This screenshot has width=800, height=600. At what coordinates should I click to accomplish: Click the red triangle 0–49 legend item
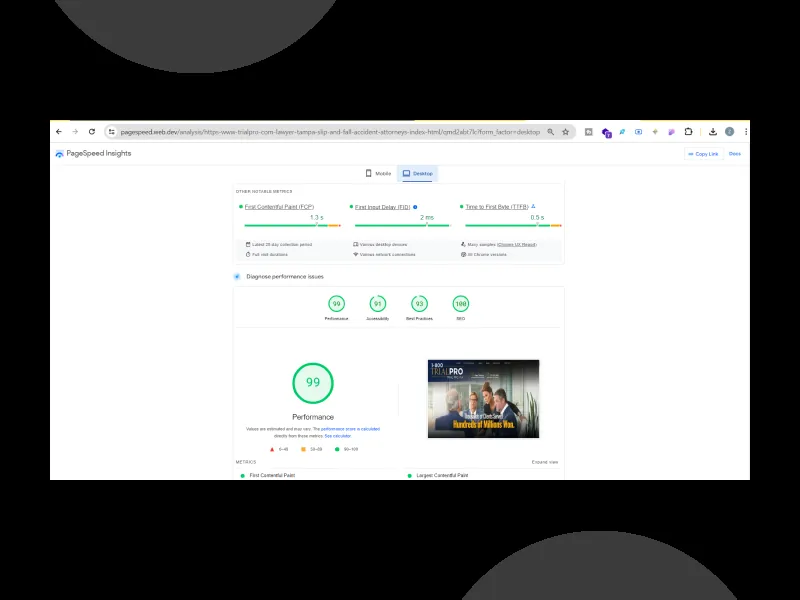point(279,449)
